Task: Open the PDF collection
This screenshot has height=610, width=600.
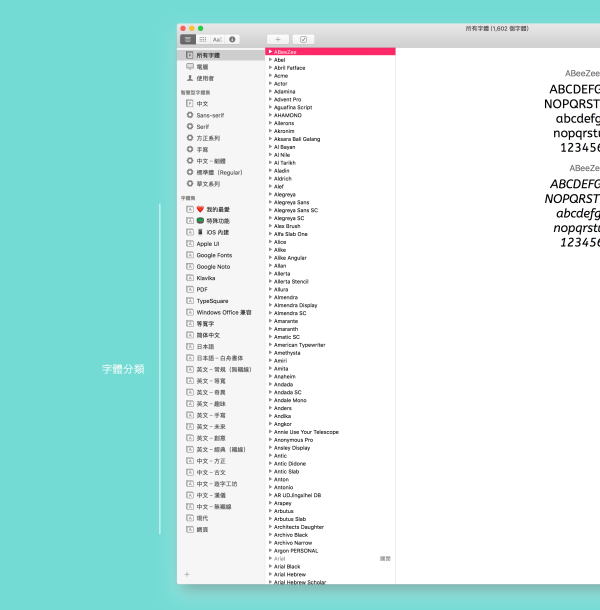Action: click(221, 289)
